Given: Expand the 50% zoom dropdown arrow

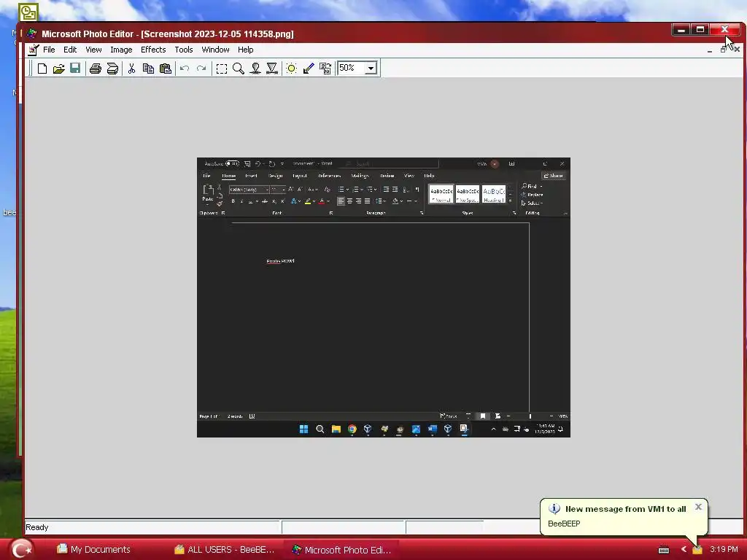Looking at the screenshot, I should [371, 68].
